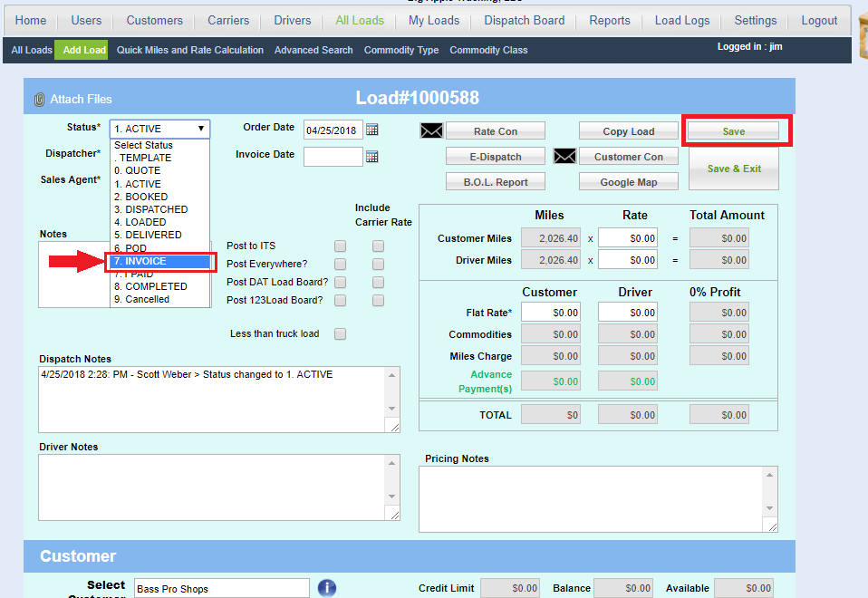
Task: Check Include Carrier Rate for Post to ITS
Action: point(378,246)
